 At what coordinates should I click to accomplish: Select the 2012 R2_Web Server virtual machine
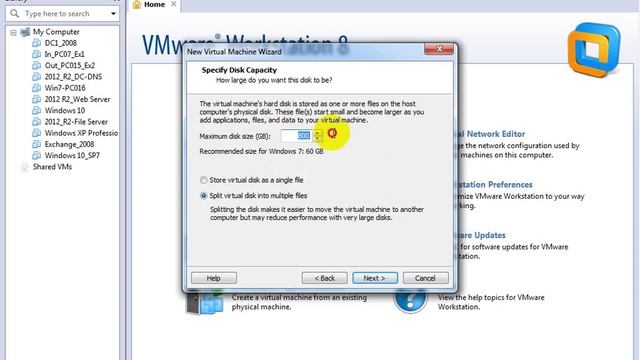pos(77,99)
